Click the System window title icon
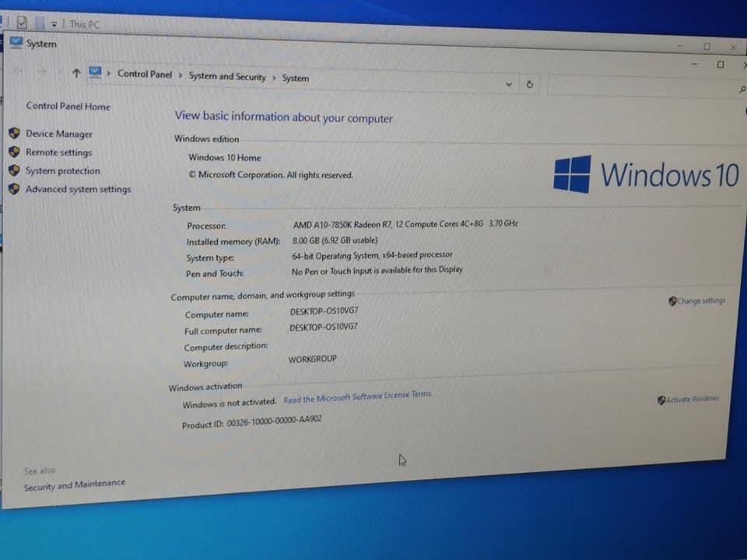The image size is (747, 560). [16, 42]
